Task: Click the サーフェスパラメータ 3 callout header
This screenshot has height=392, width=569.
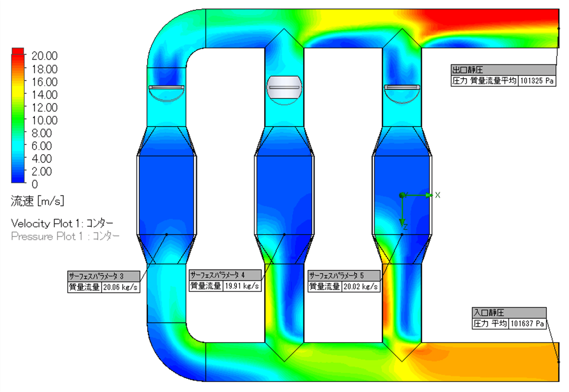Action: [104, 276]
